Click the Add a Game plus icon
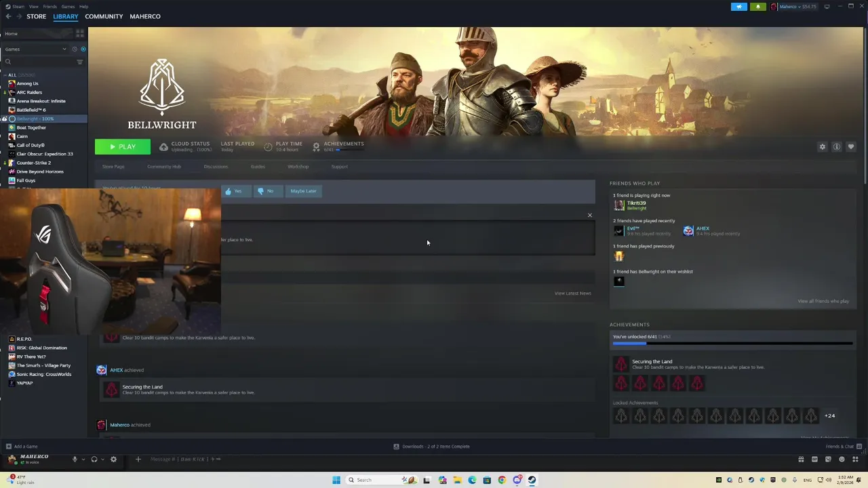868x488 pixels. click(8, 446)
